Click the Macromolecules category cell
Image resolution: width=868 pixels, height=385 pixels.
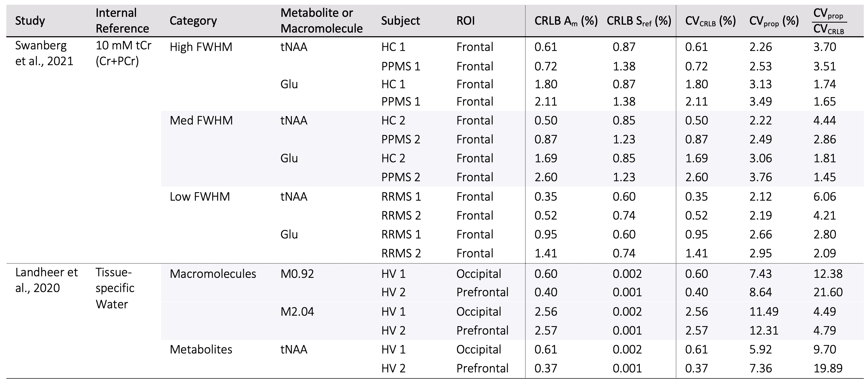tap(213, 274)
